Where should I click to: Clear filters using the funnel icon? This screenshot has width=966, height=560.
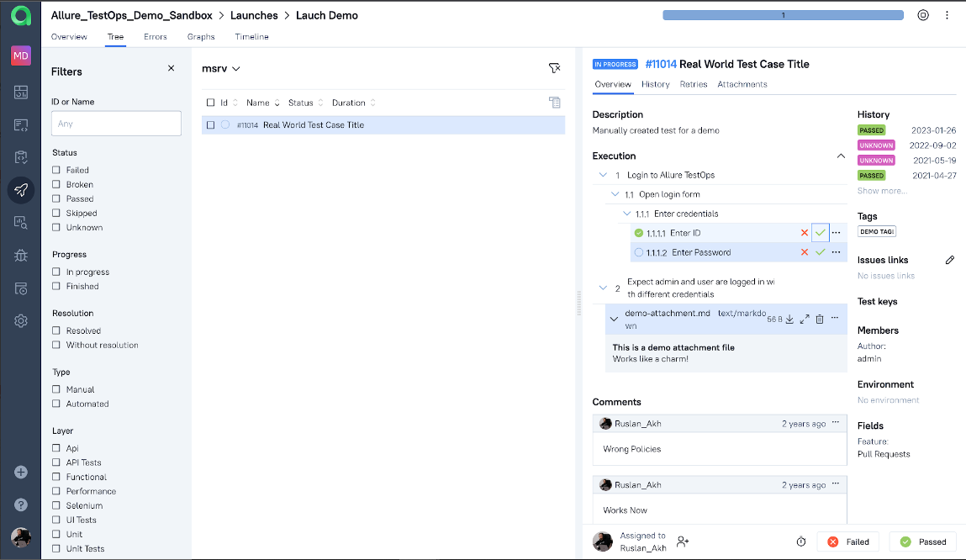(553, 68)
